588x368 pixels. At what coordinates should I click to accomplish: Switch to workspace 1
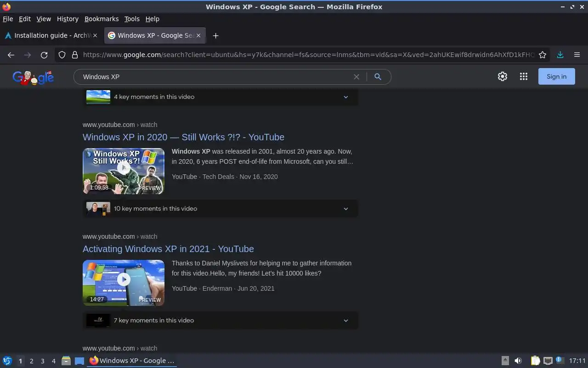click(x=20, y=361)
